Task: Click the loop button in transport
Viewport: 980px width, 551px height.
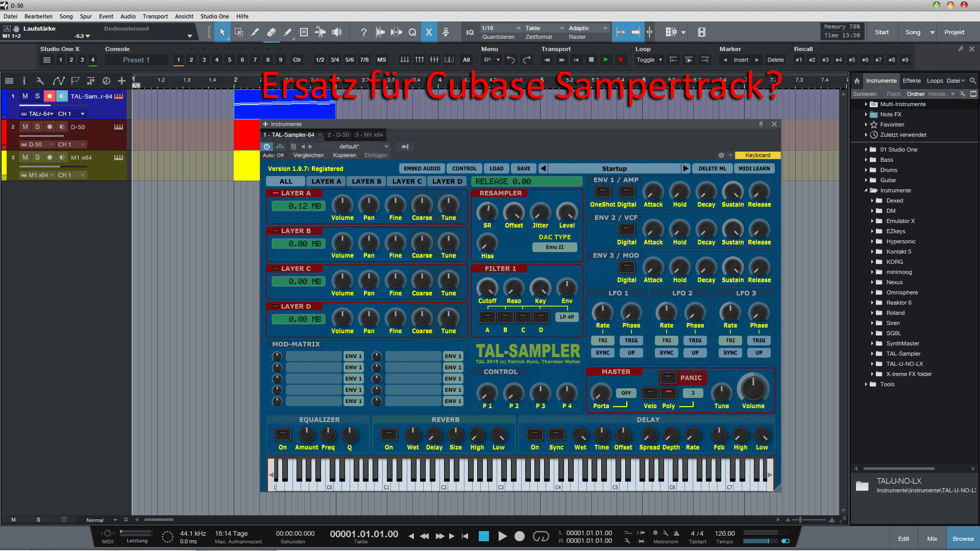Action: (x=541, y=536)
